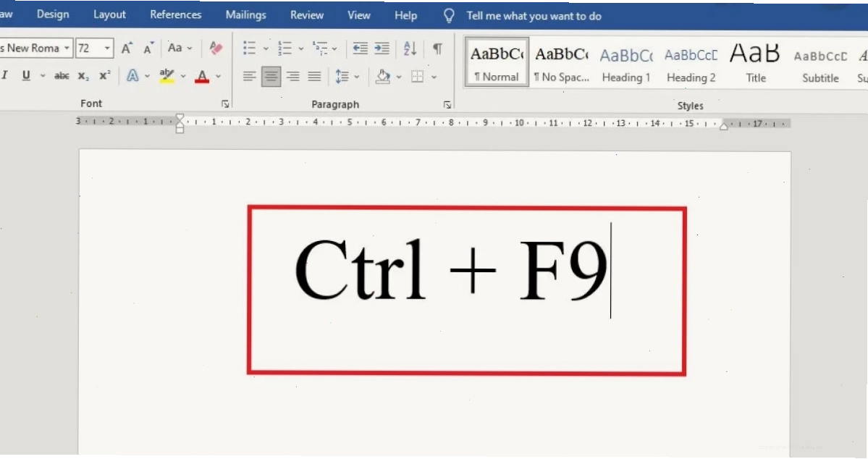Toggle subscript formatting
868x459 pixels.
click(x=83, y=76)
